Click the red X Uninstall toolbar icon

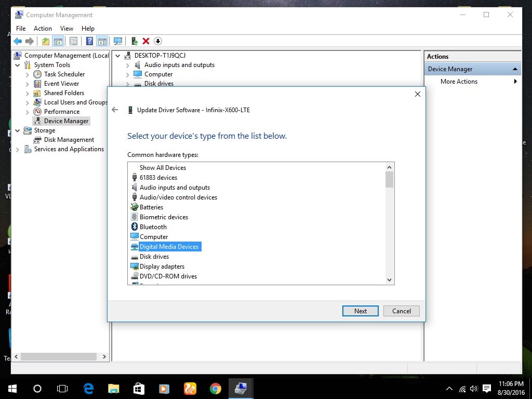(x=146, y=42)
